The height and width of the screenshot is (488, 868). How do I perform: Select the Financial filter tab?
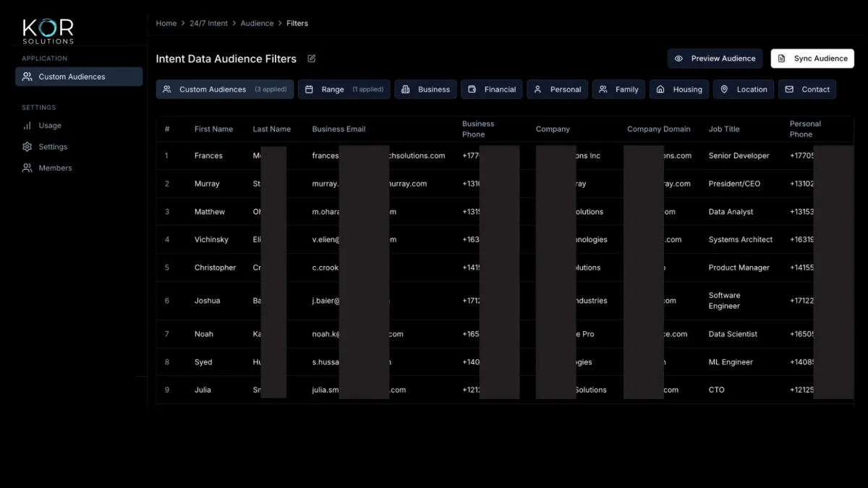[492, 90]
